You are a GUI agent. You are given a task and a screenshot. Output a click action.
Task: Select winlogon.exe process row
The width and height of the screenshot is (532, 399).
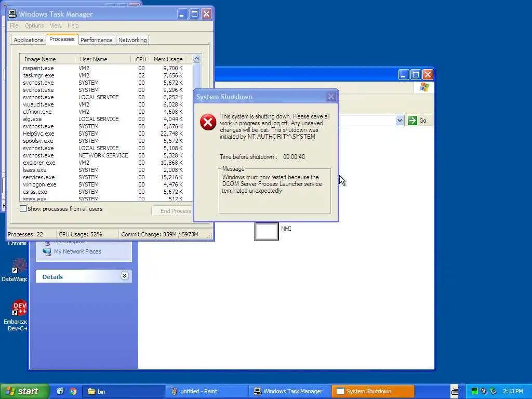click(107, 184)
